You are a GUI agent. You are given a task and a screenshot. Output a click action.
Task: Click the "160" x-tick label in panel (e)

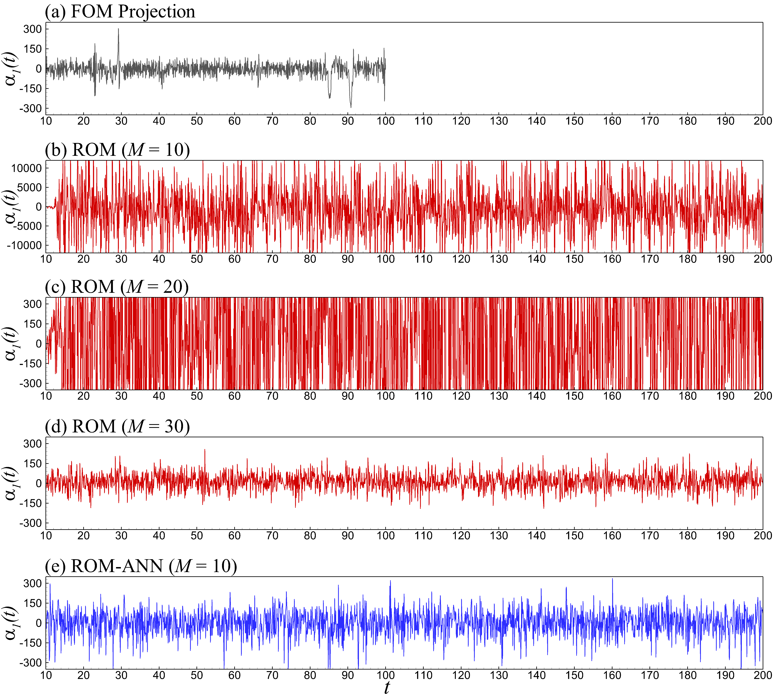coord(612,675)
